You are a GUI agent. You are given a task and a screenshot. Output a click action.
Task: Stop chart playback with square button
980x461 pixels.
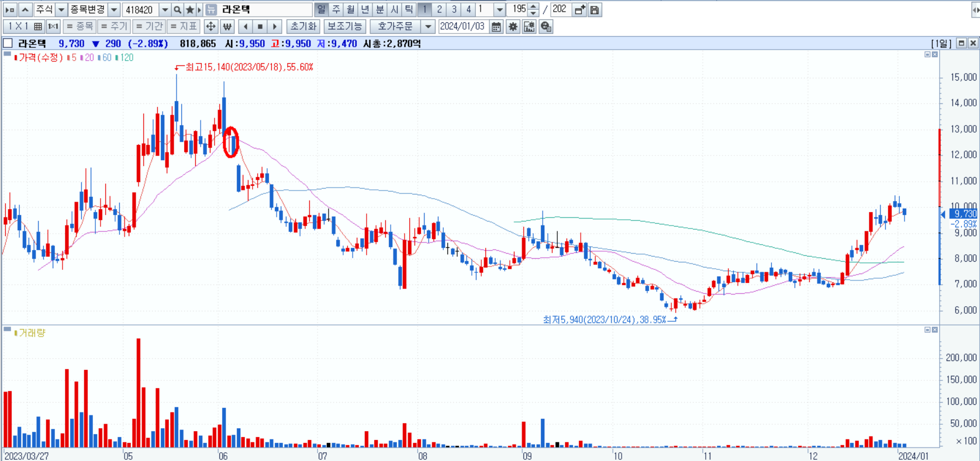(x=260, y=26)
